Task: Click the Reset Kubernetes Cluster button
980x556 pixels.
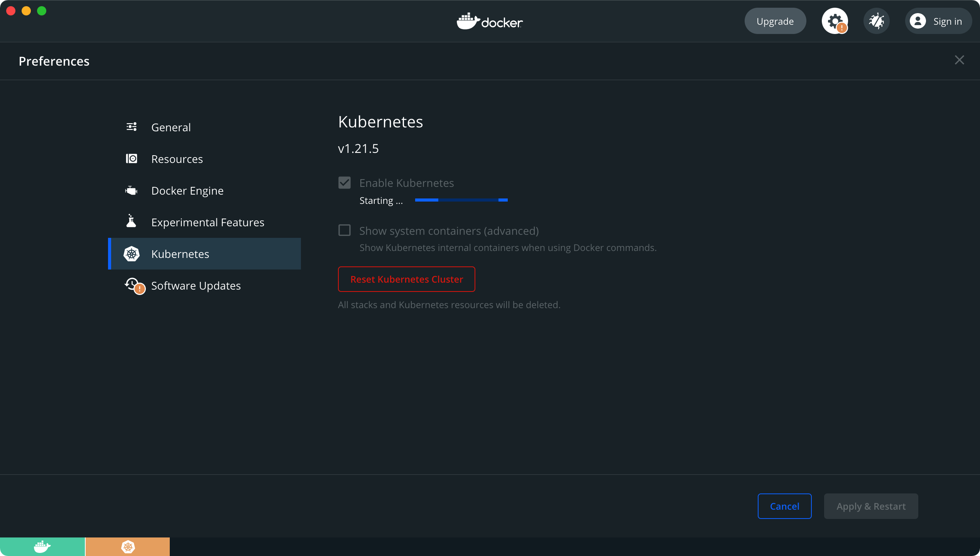Action: (407, 279)
